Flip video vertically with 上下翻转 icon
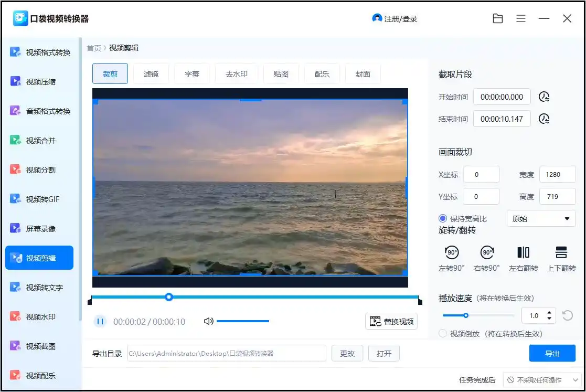 click(x=561, y=253)
